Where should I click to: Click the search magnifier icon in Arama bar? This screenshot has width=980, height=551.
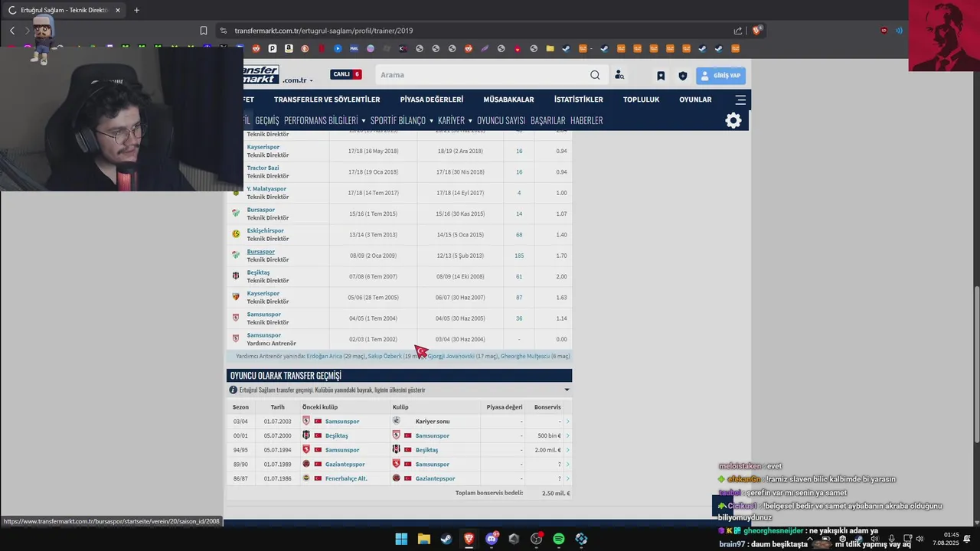point(595,75)
